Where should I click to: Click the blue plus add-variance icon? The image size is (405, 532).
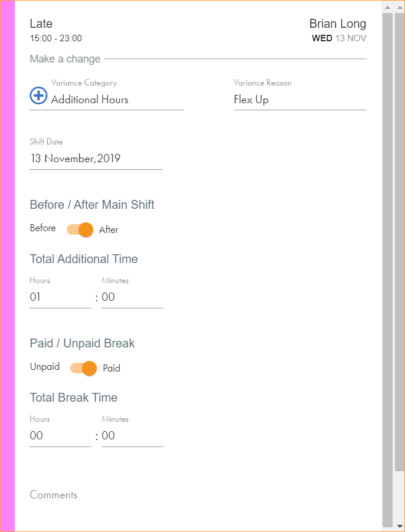[38, 96]
